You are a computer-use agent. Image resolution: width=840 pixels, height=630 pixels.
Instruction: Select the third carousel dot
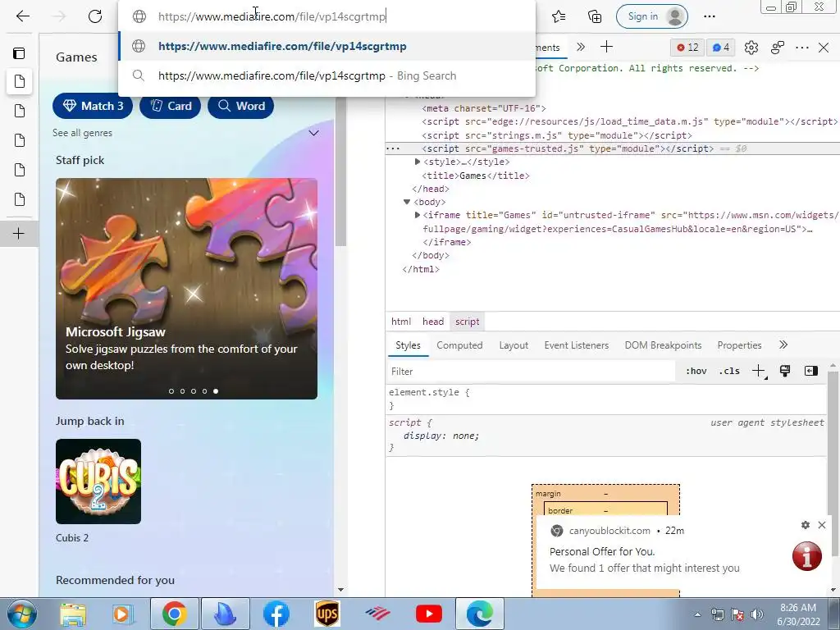coord(194,391)
